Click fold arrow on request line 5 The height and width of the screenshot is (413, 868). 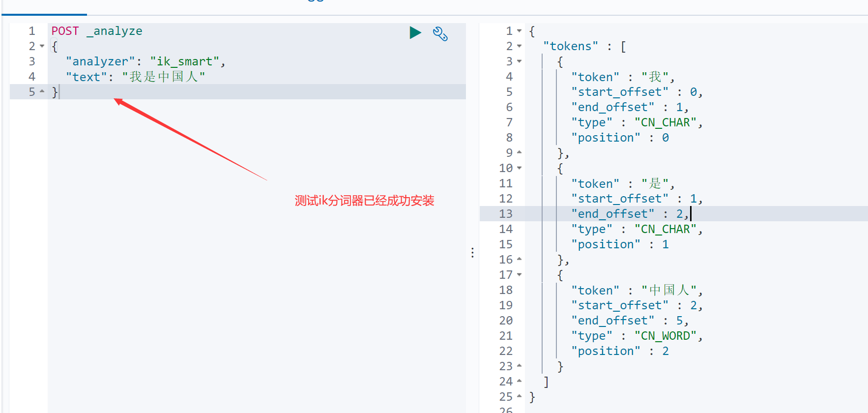(42, 91)
